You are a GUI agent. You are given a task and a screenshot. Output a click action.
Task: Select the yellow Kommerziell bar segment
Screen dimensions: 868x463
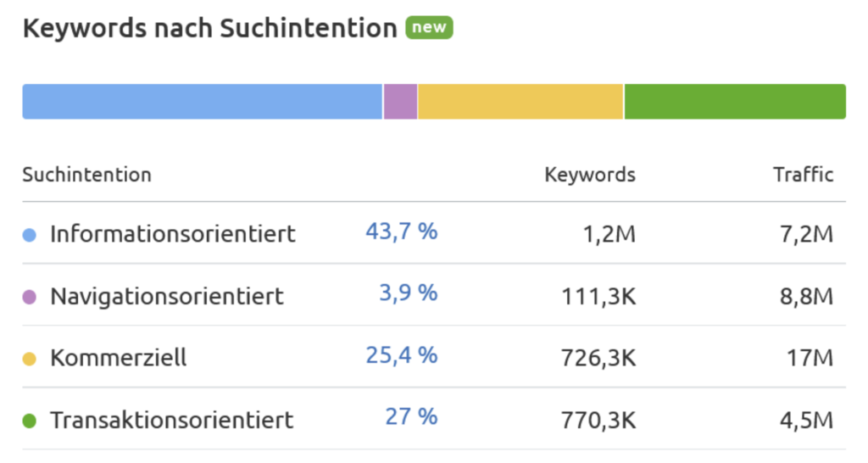click(520, 102)
